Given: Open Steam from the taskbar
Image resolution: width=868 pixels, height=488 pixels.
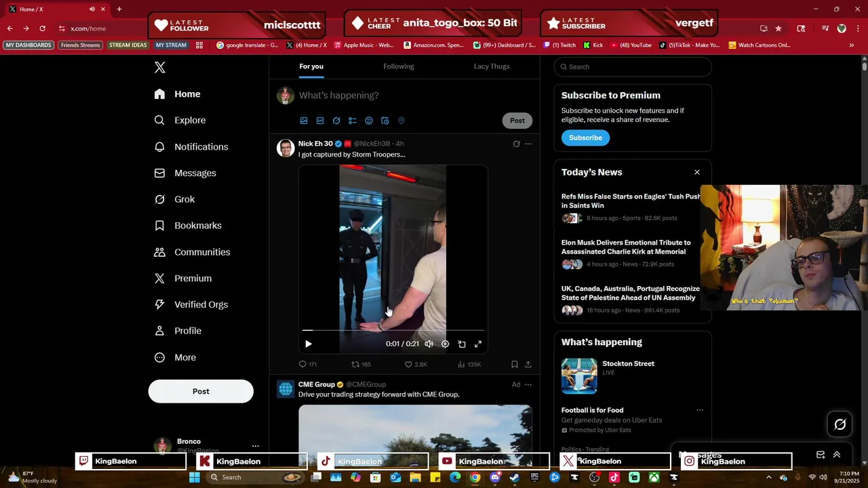Looking at the screenshot, I should [515, 477].
